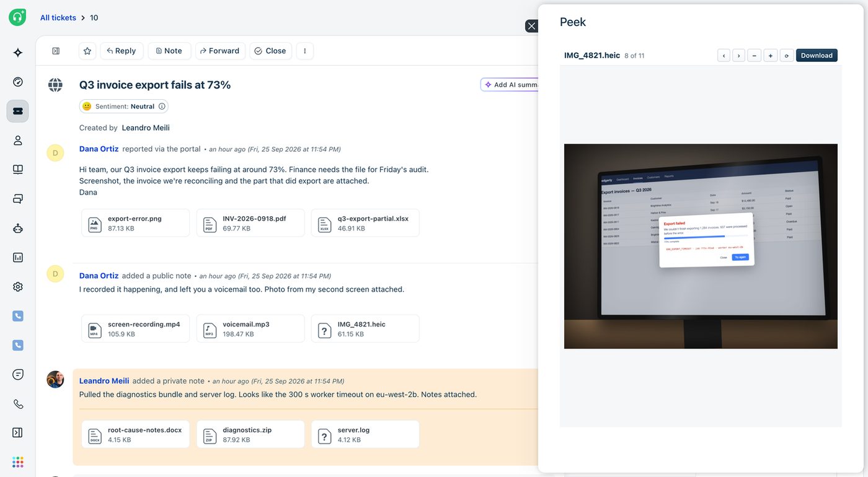Viewport: 868px width, 477px height.
Task: Open Dana Ortiz profile on portal report
Action: [x=99, y=149]
